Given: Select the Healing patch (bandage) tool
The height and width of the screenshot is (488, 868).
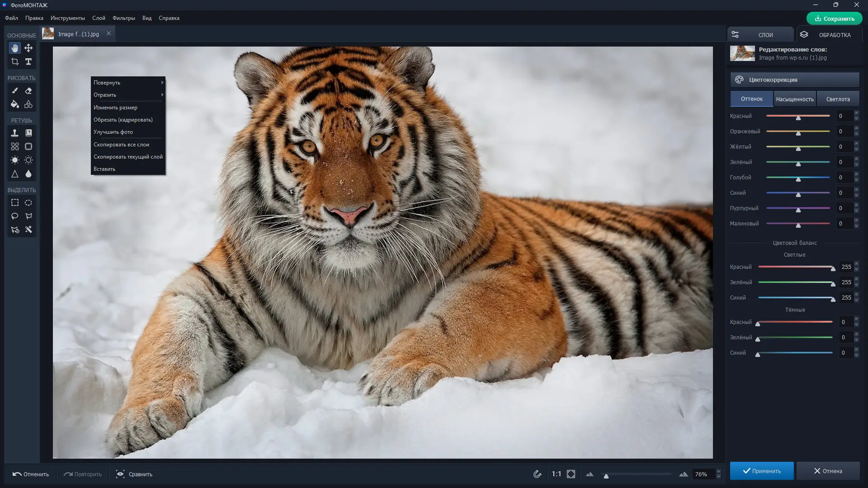Looking at the screenshot, I should (x=15, y=146).
